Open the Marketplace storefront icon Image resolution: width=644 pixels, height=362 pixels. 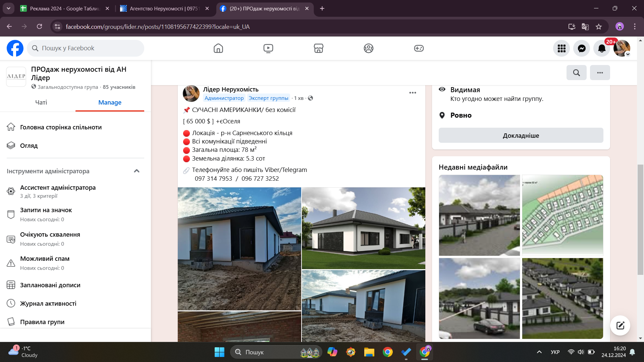click(x=318, y=48)
